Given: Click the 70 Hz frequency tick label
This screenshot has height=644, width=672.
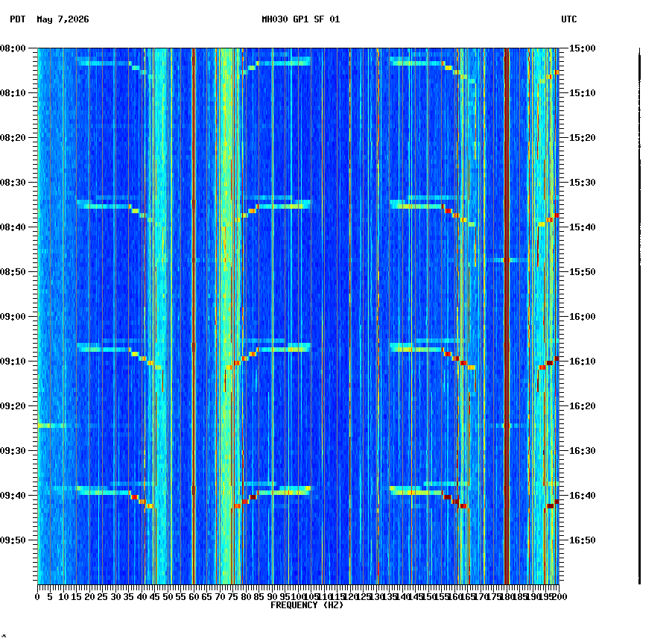Looking at the screenshot, I should point(220,597).
